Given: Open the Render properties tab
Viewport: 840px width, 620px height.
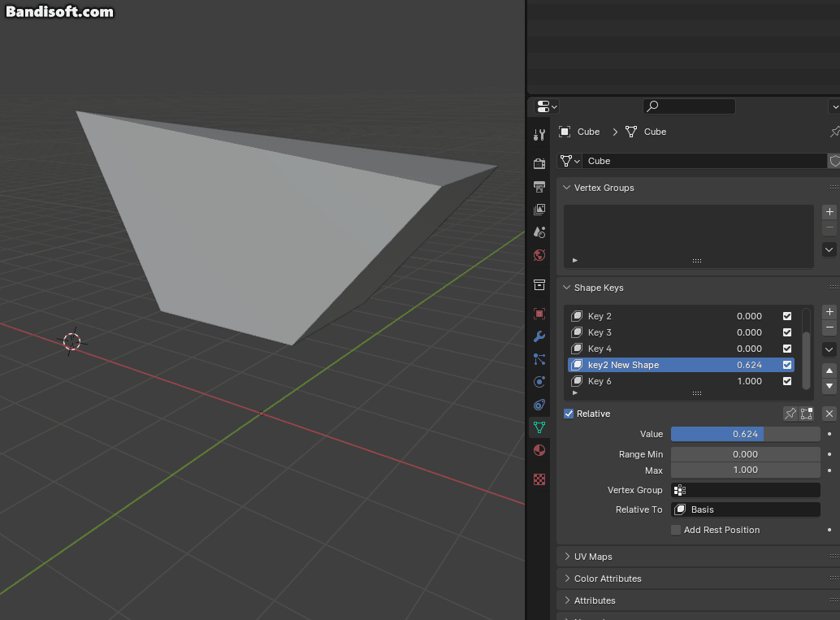Looking at the screenshot, I should click(x=539, y=163).
